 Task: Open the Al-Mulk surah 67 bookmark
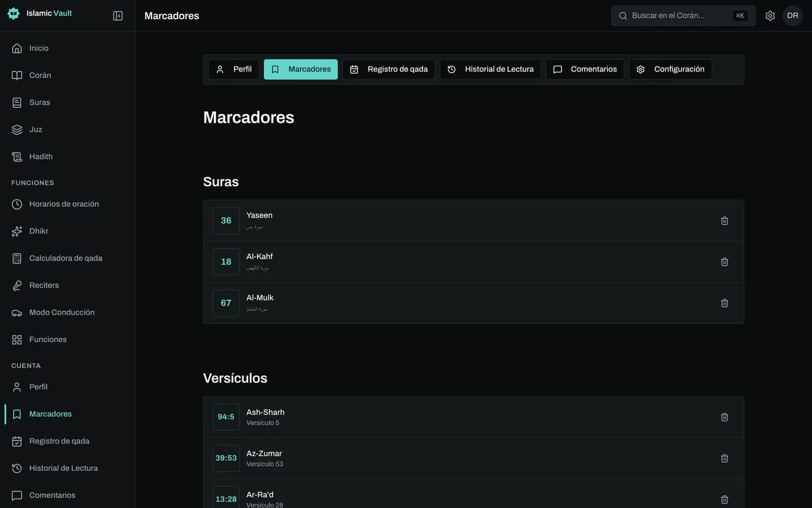coord(473,303)
